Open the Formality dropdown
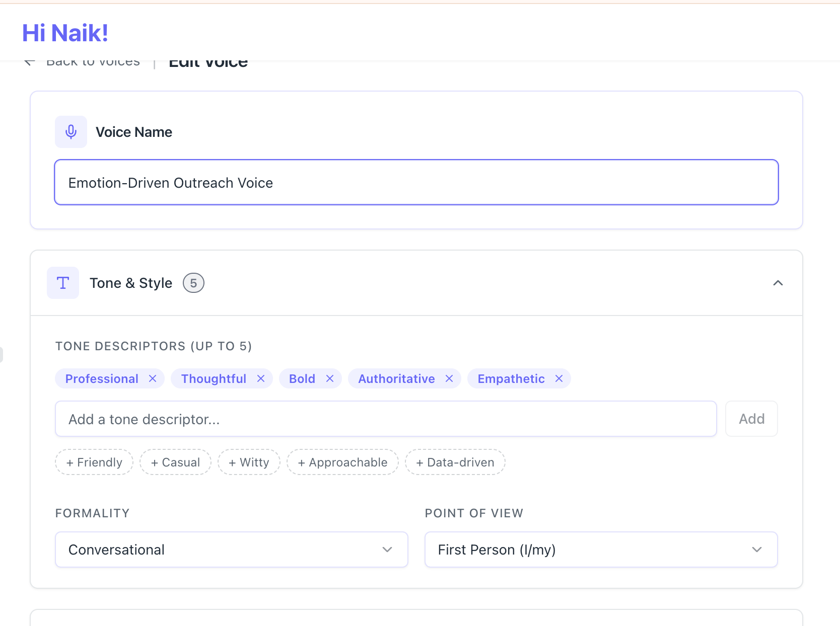 pos(231,550)
